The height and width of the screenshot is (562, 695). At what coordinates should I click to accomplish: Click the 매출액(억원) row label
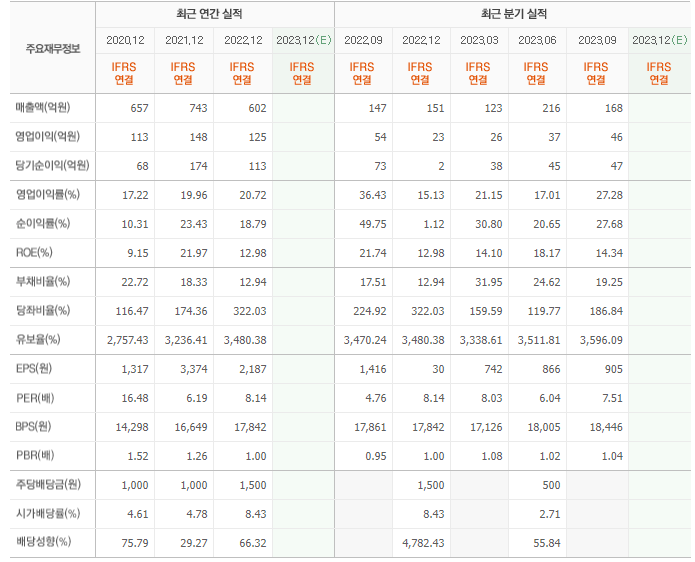click(43, 108)
